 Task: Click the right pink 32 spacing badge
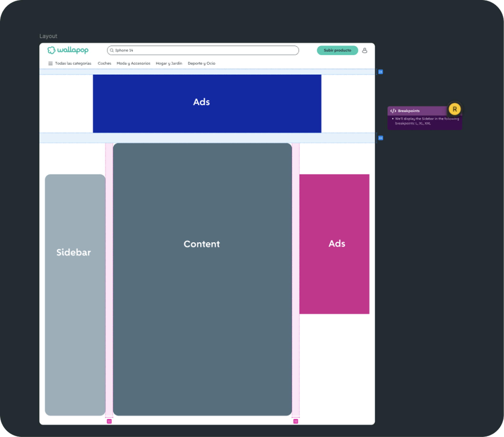(x=296, y=421)
